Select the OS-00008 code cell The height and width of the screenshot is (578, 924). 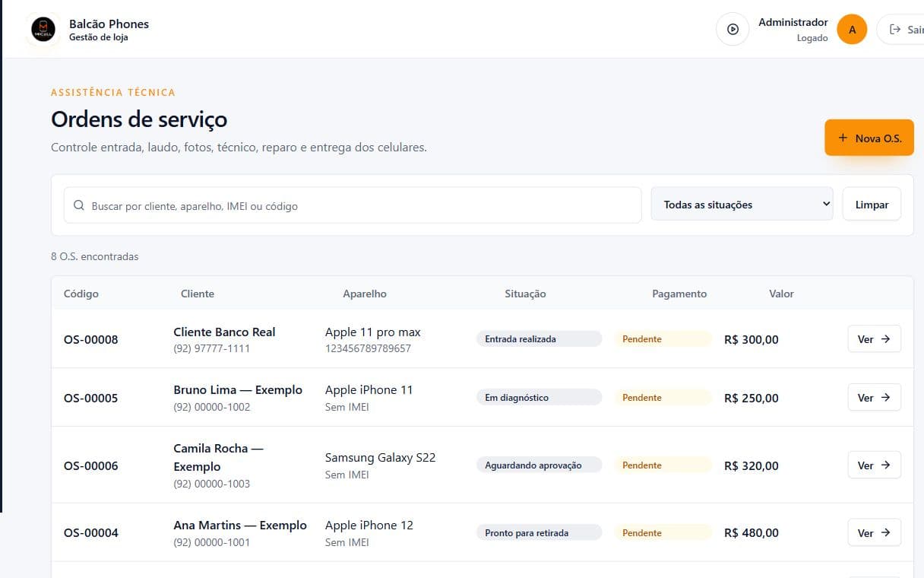pyautogui.click(x=91, y=340)
